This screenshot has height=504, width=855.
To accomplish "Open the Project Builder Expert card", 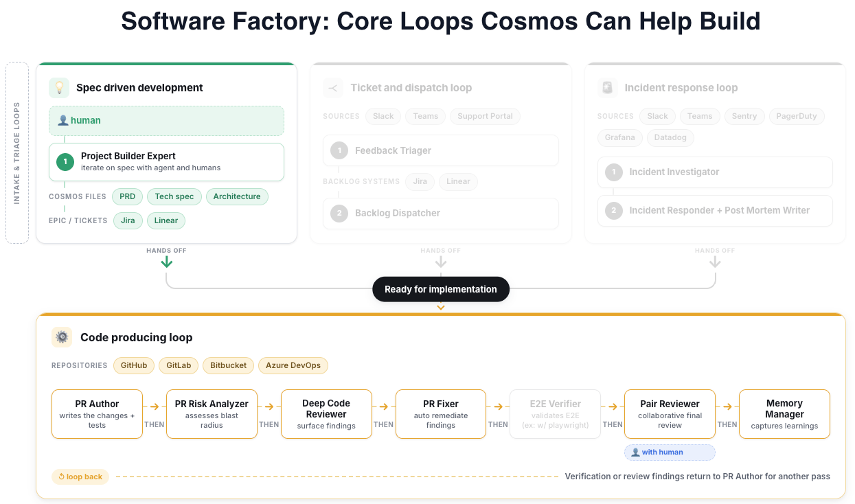I will pos(167,162).
